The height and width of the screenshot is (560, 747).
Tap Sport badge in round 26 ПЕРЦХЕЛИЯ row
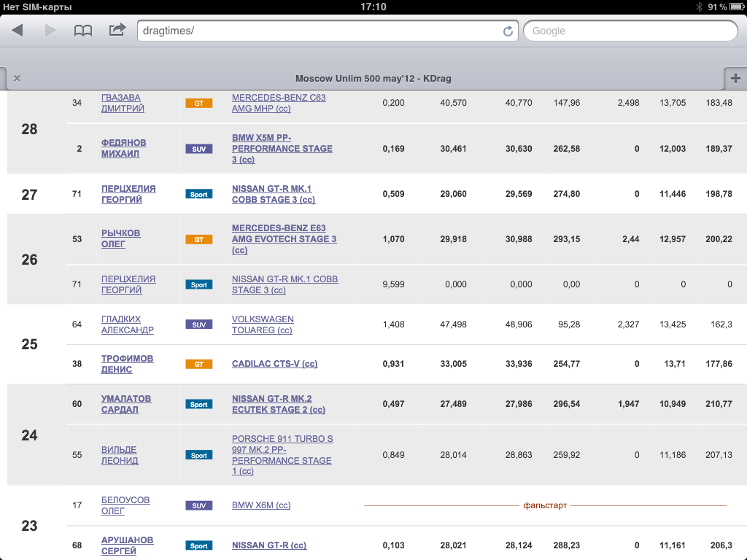198,285
